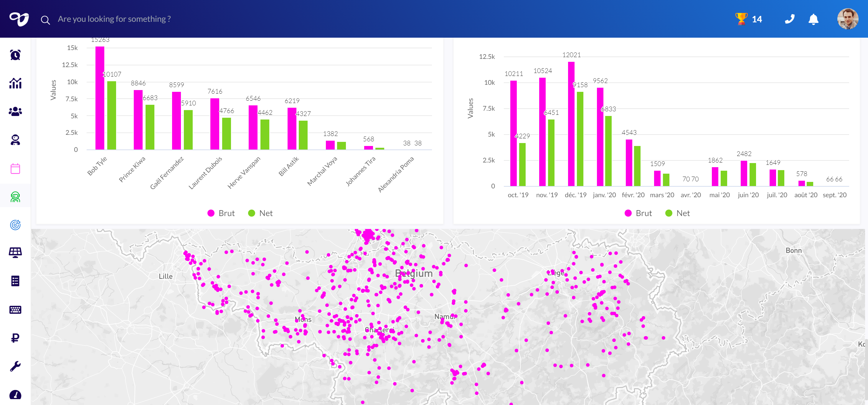Click the points count '14' in the header

coord(757,19)
